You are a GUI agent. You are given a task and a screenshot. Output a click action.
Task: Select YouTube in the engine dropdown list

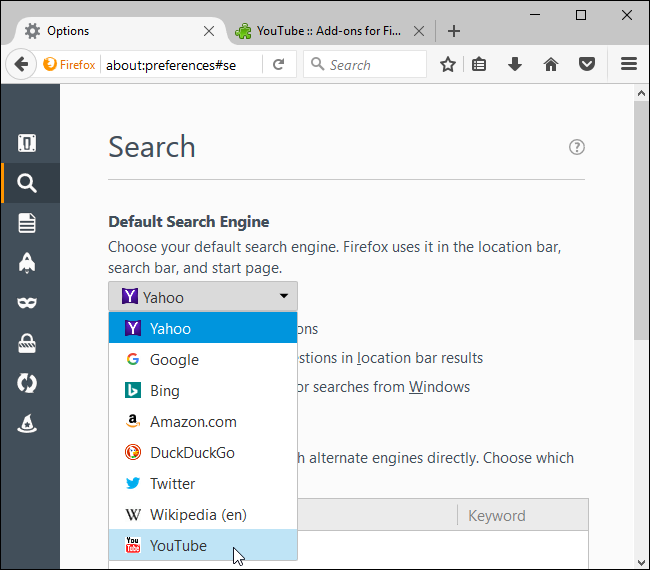pyautogui.click(x=178, y=545)
